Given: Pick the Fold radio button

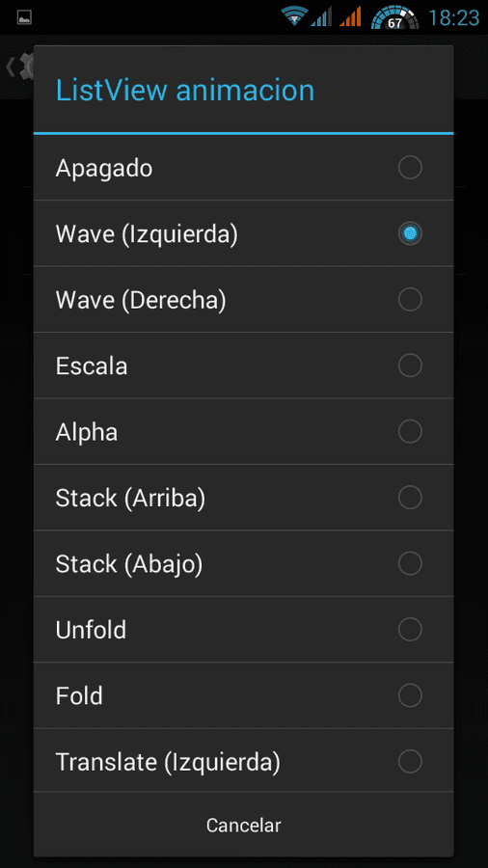Looking at the screenshot, I should [410, 695].
